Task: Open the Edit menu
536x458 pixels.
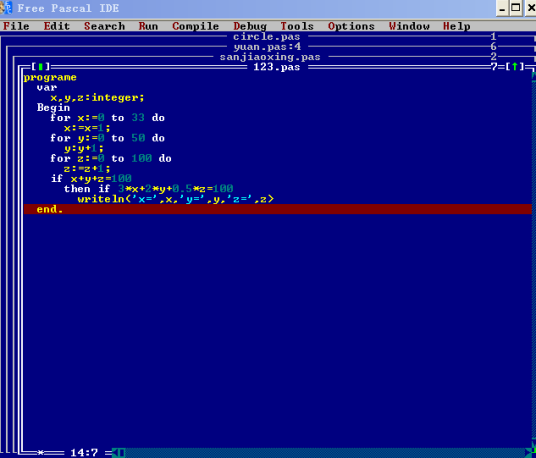Action: [x=57, y=26]
